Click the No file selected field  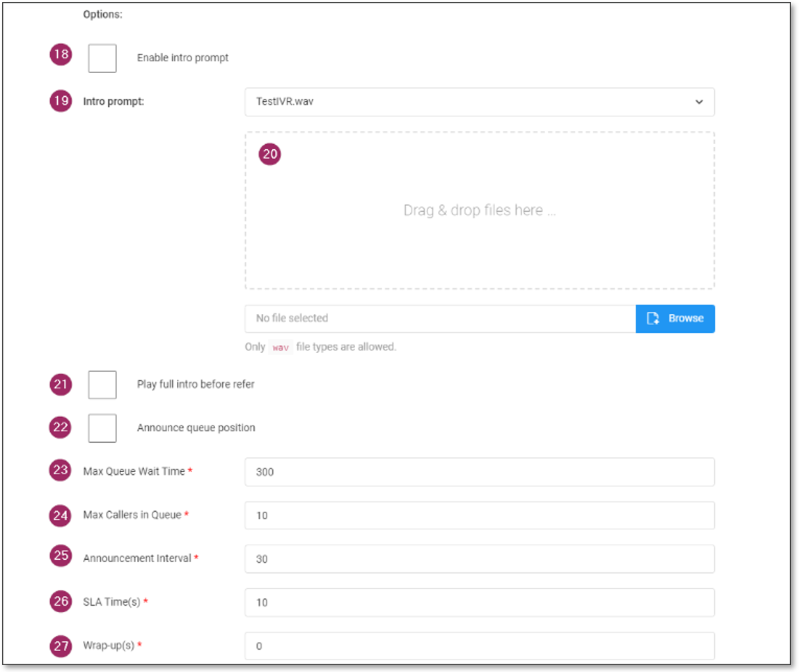click(440, 318)
